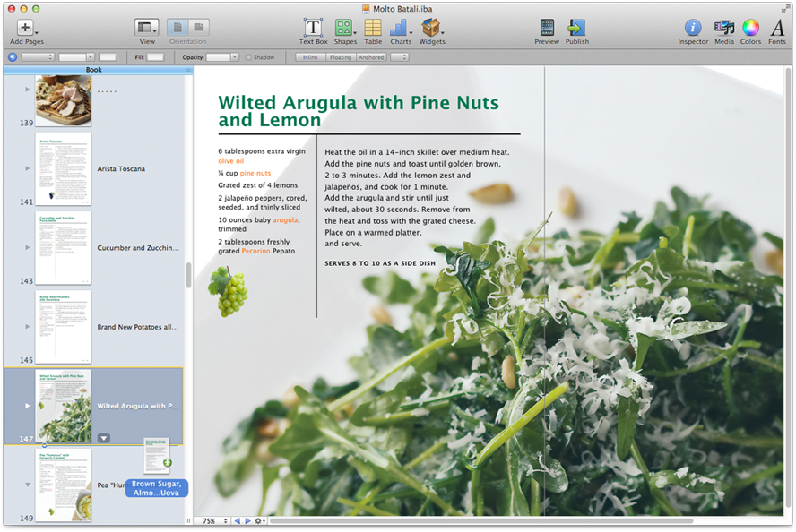This screenshot has height=532, width=796.
Task: Enter full screen with the top-right arrows
Action: [785, 9]
